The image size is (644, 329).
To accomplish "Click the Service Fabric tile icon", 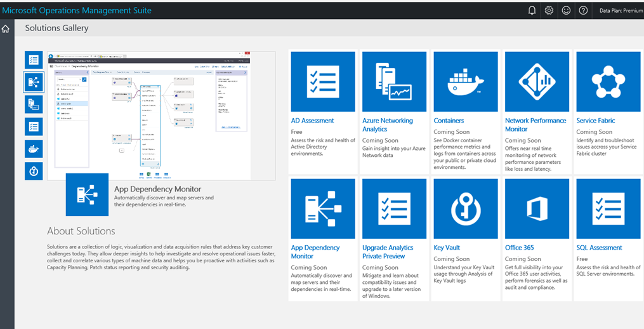I will (608, 81).
